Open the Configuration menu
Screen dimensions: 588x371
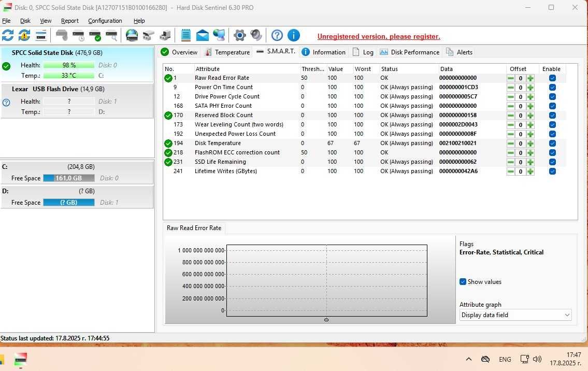point(105,21)
